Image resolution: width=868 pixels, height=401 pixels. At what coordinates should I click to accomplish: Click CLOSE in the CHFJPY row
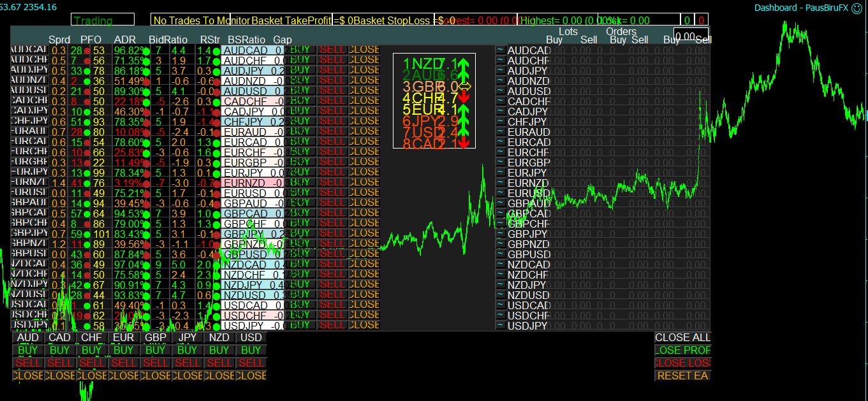pyautogui.click(x=364, y=121)
